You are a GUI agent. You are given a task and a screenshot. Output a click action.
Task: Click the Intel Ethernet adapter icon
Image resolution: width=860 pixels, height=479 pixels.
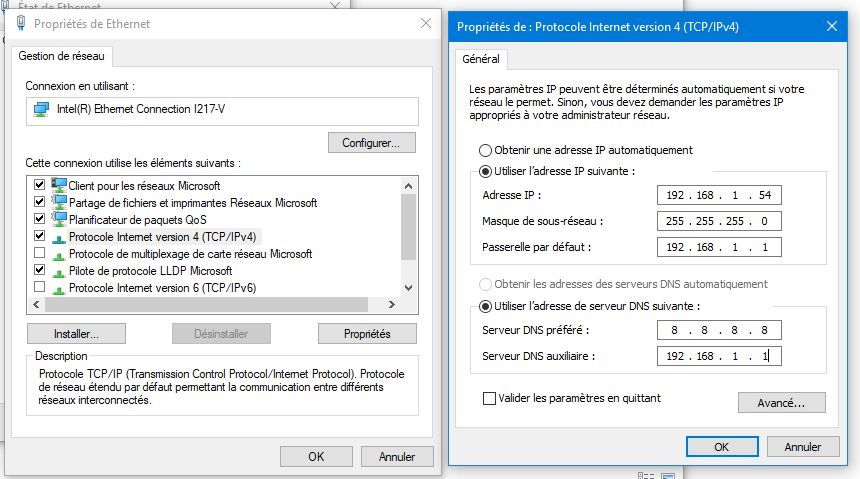(x=42, y=109)
